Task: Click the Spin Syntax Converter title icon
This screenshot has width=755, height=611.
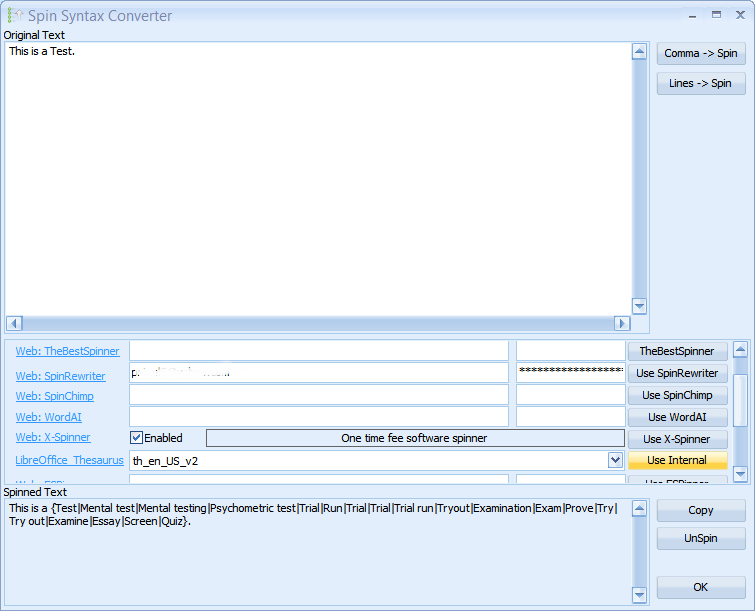Action: [x=14, y=16]
